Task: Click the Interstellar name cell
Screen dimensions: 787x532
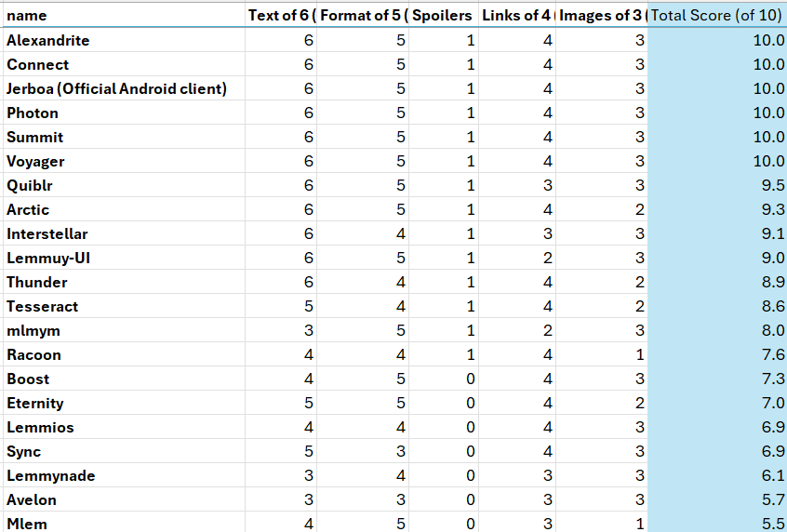Action: pyautogui.click(x=124, y=233)
